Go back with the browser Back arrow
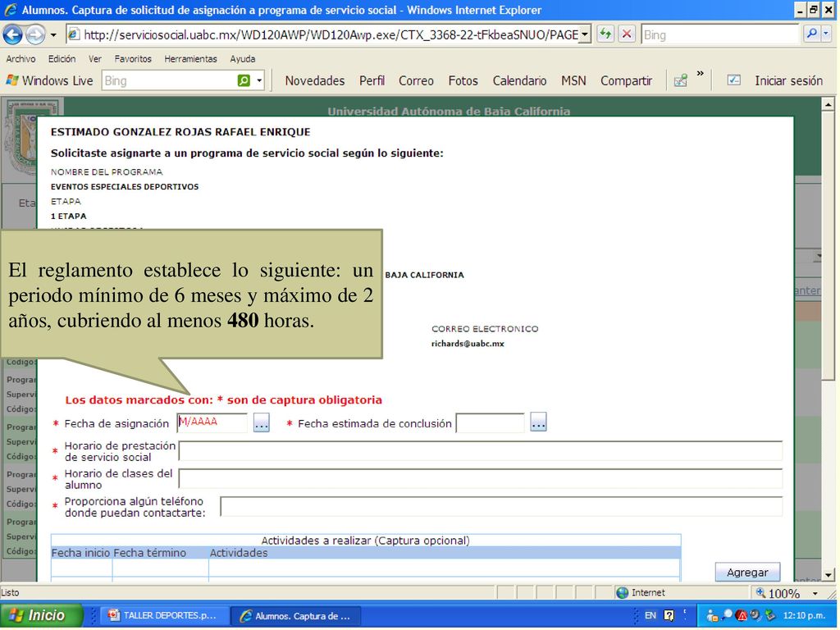Viewport: 840px width, 630px height. (x=12, y=34)
